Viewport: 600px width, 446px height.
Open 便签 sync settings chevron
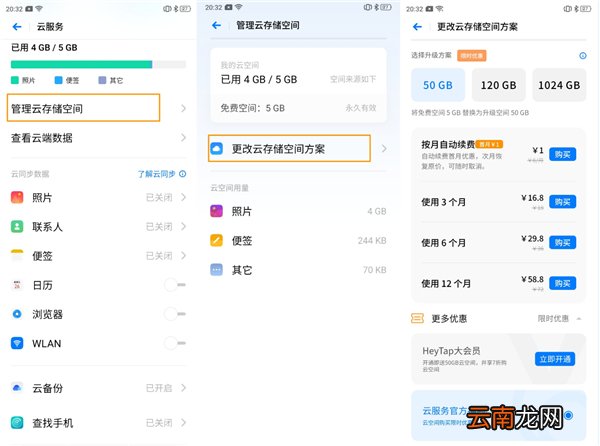183,256
